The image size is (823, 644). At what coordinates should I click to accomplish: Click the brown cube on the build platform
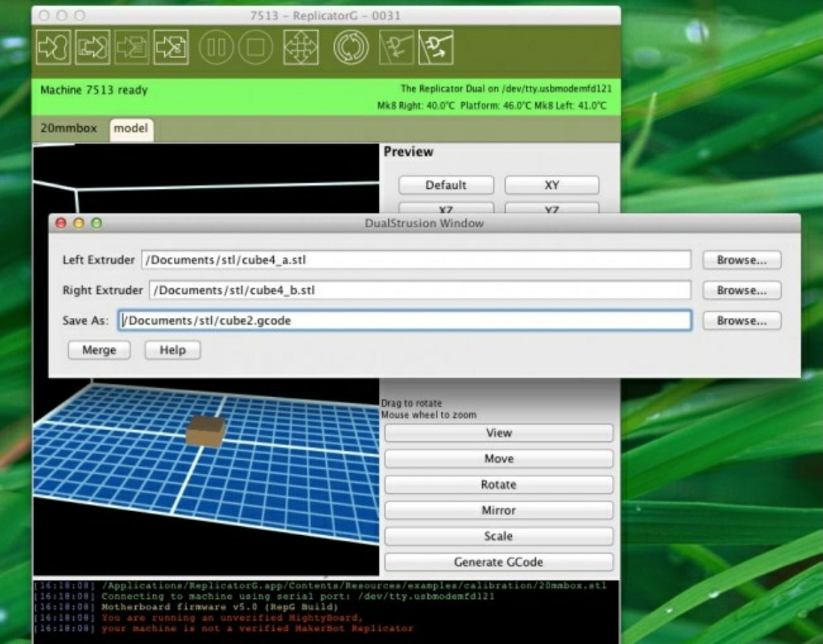tap(205, 432)
